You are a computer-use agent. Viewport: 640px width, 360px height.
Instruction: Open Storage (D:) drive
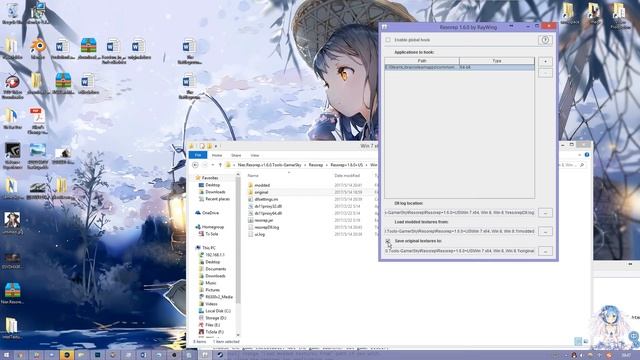(216, 318)
